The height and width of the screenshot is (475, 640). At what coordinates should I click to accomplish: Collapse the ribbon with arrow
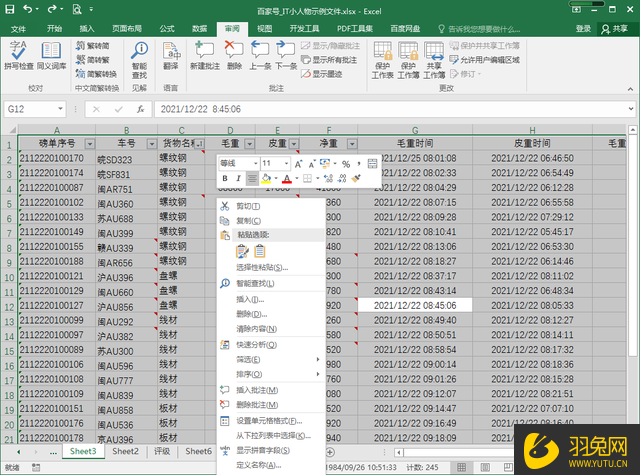[630, 89]
